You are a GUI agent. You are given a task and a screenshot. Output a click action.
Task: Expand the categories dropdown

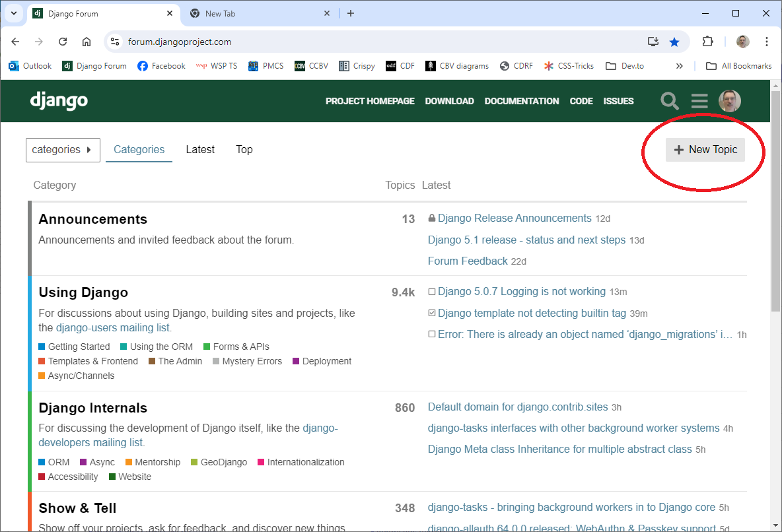(x=63, y=150)
